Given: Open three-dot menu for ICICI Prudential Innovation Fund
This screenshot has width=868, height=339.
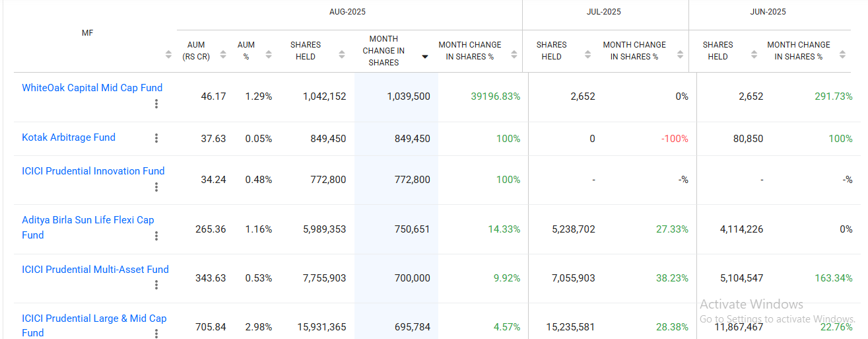Looking at the screenshot, I should [x=156, y=187].
